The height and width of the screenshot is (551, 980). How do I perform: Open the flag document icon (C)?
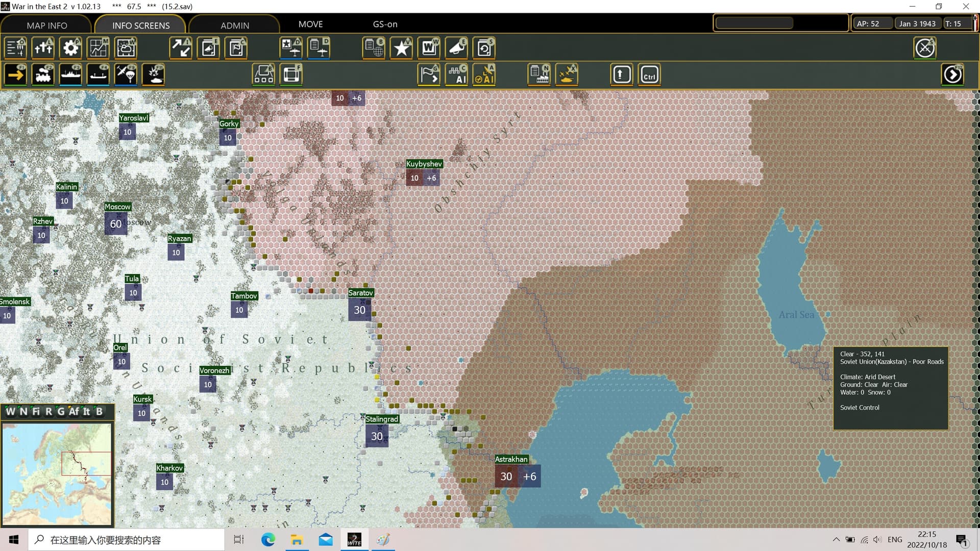(x=236, y=48)
